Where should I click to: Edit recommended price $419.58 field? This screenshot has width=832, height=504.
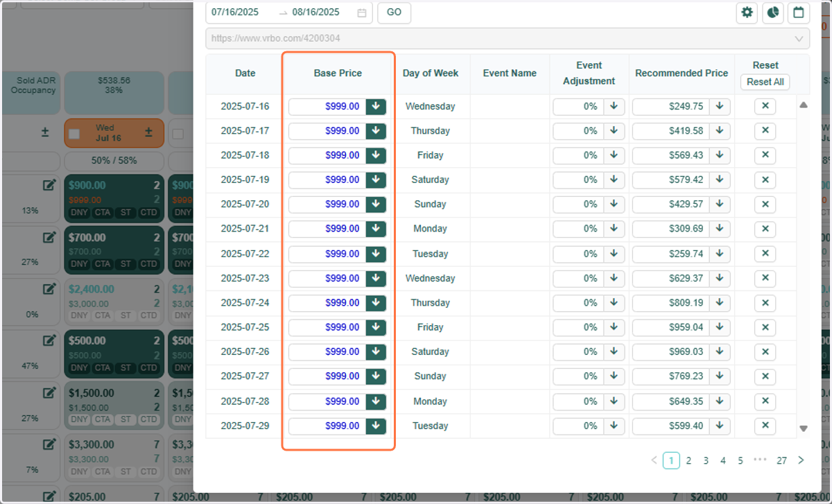pyautogui.click(x=671, y=131)
